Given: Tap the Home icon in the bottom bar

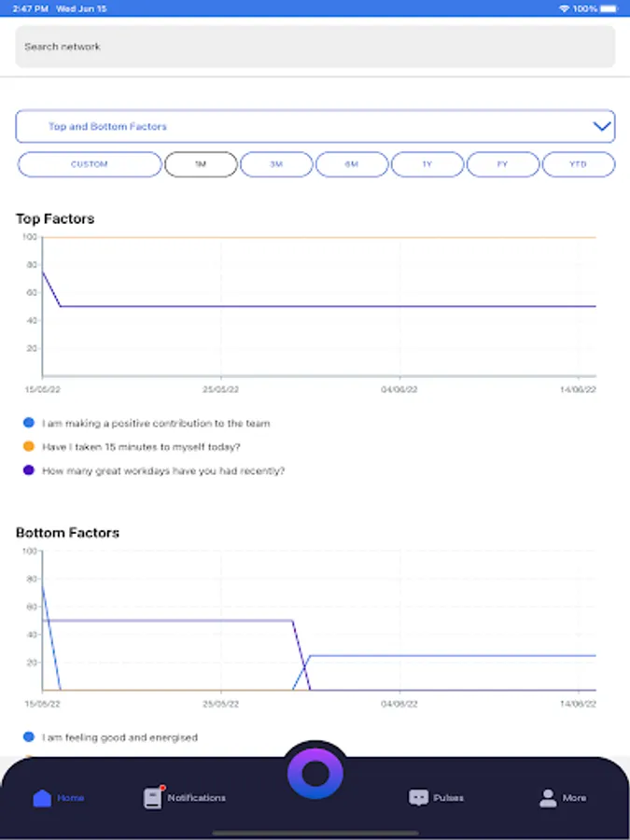Looking at the screenshot, I should tap(42, 798).
